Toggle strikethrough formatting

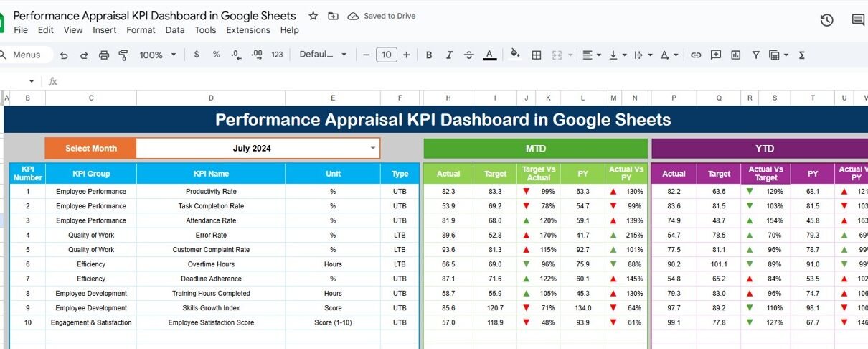(x=469, y=55)
